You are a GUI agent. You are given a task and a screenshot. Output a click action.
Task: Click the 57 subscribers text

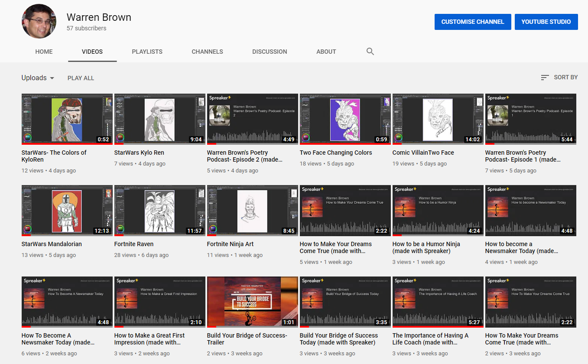coord(87,28)
